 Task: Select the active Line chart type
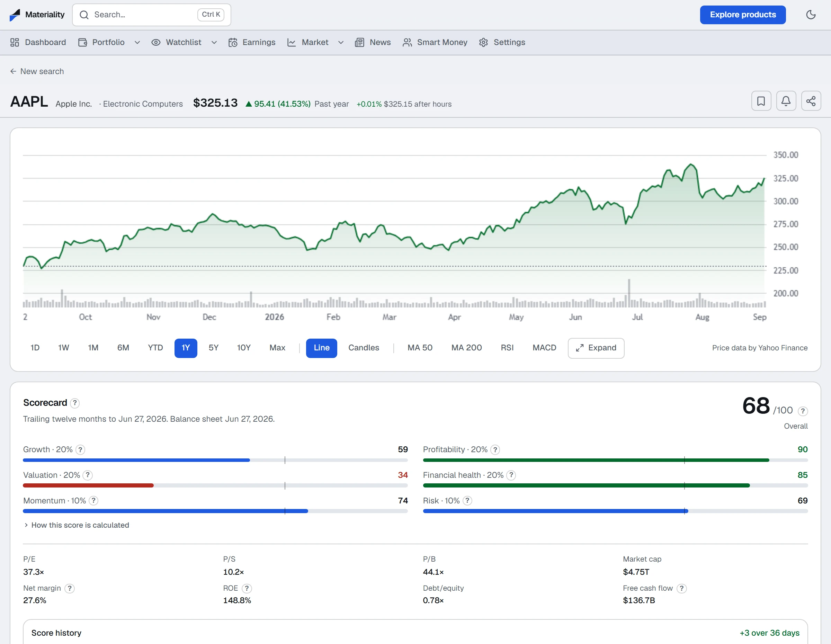click(321, 348)
